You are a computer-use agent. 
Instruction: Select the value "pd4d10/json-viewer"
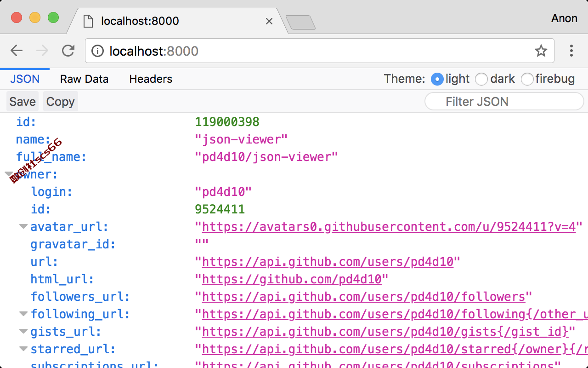tap(266, 157)
